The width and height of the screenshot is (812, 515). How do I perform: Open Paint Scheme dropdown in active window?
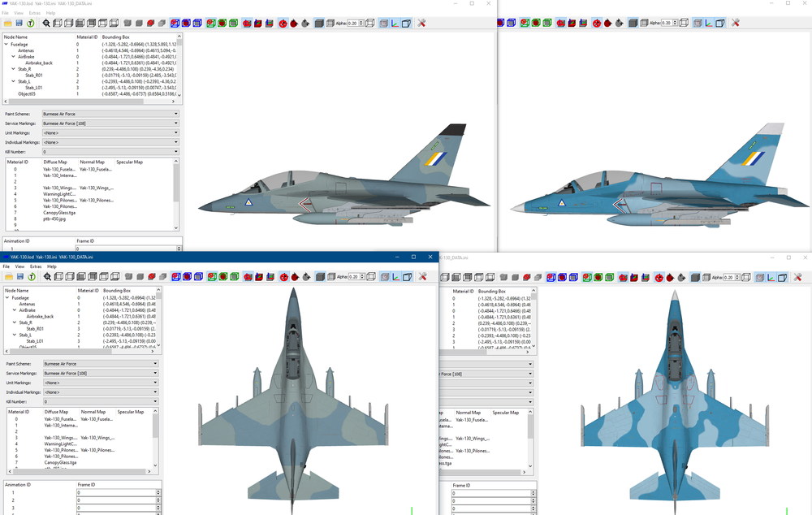[x=101, y=364]
